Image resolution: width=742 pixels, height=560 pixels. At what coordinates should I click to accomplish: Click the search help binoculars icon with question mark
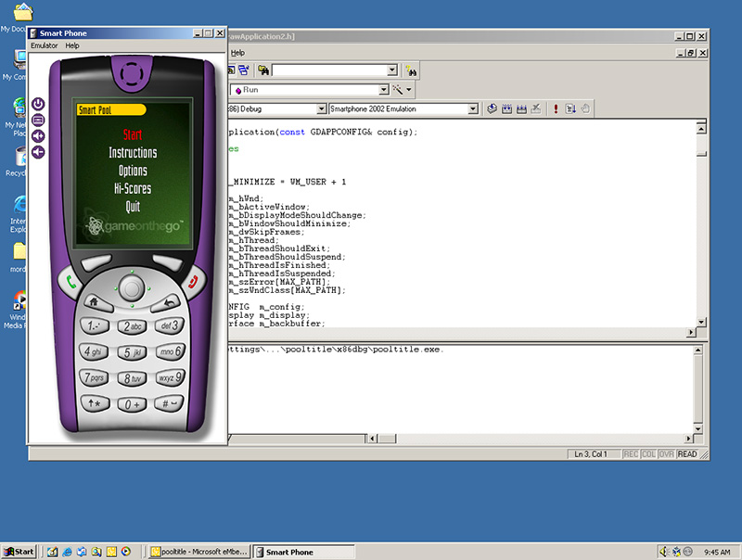click(411, 71)
